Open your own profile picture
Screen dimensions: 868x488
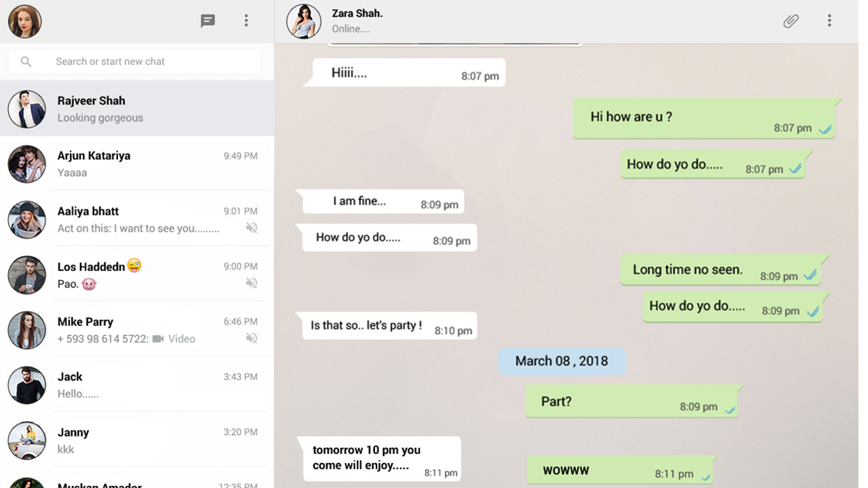pyautogui.click(x=25, y=21)
